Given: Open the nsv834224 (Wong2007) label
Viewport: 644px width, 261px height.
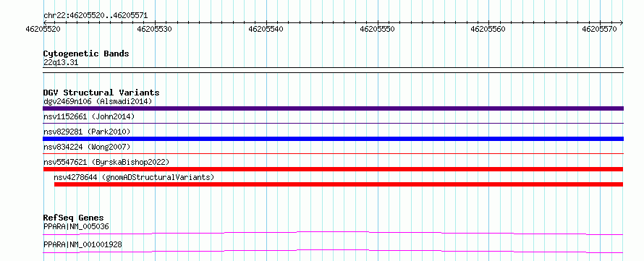Looking at the screenshot, I should pos(87,147).
